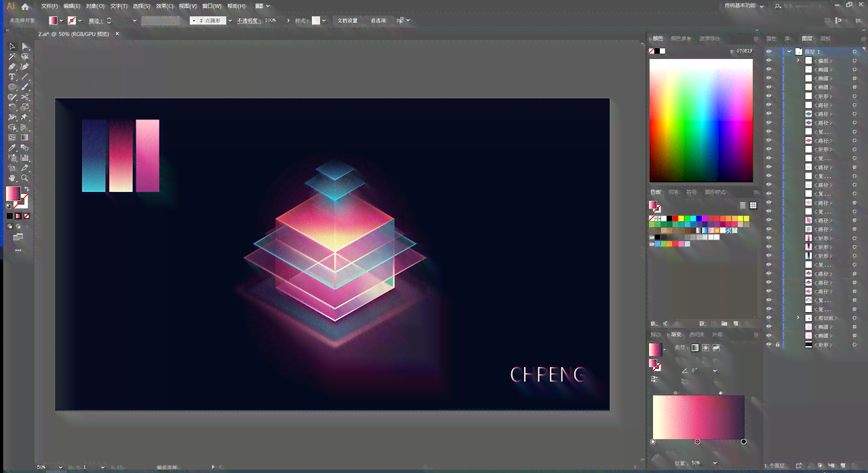The image size is (868, 473).
Task: Select the middle pink gradient stop
Action: pyautogui.click(x=697, y=442)
